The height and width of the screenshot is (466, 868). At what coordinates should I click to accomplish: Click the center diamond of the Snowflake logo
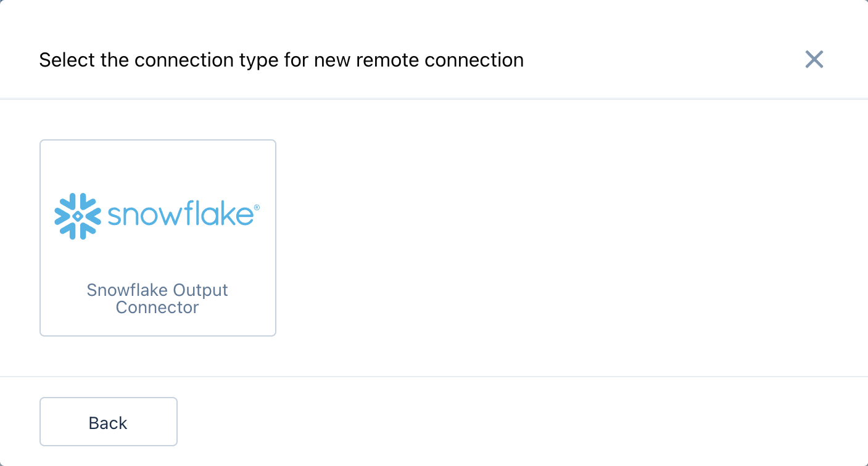[77, 216]
